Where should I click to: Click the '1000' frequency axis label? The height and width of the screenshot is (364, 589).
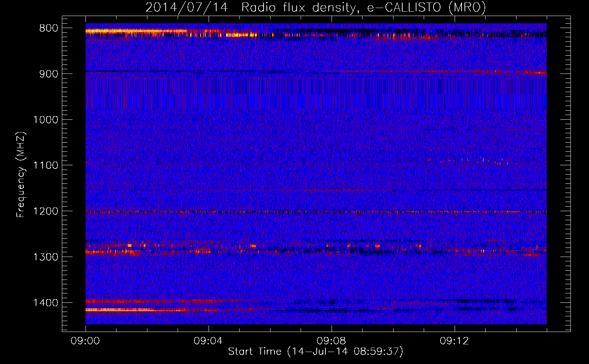[x=46, y=120]
